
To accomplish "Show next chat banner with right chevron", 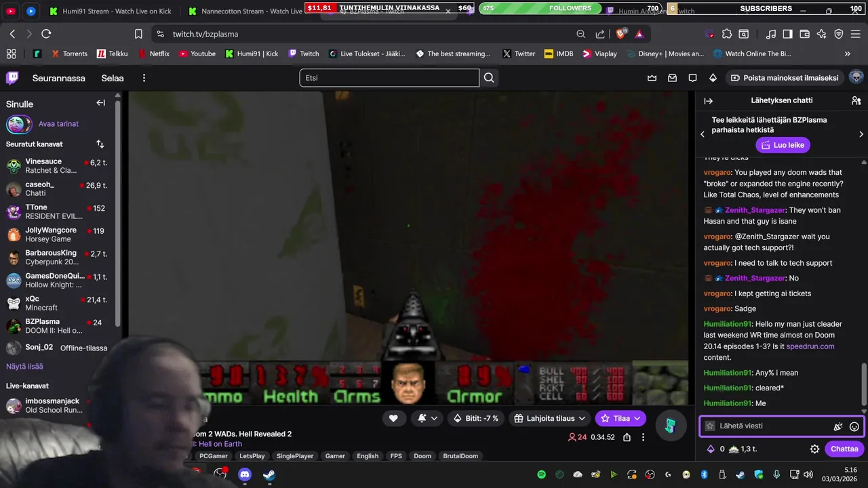I will pos(861,134).
